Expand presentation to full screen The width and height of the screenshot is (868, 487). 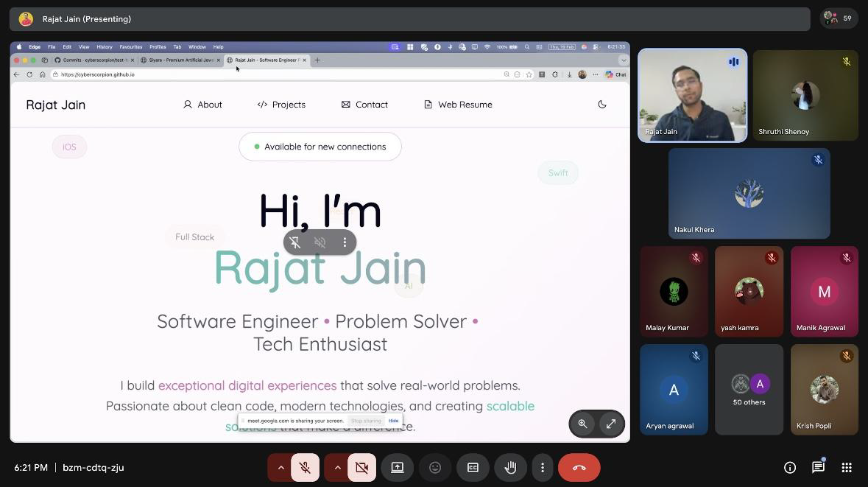(x=610, y=424)
